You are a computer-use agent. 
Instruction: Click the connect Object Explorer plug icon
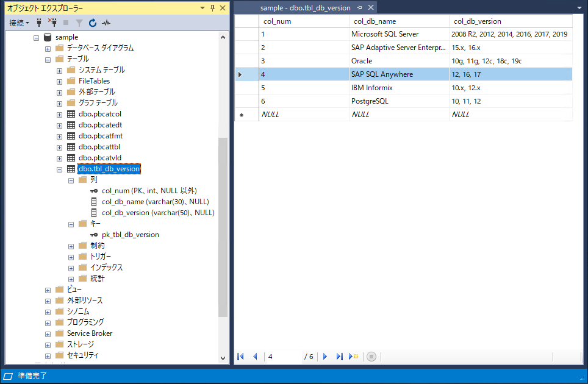(39, 23)
